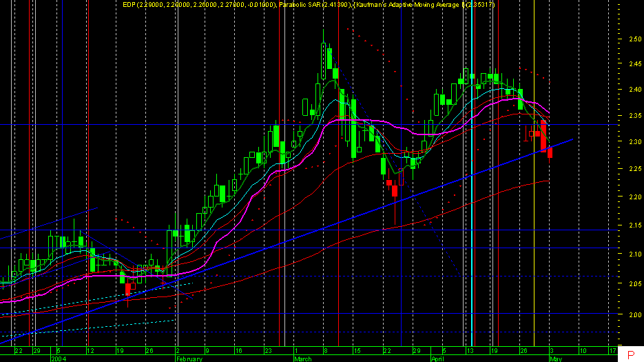Click the 2.40 price axis label
The width and height of the screenshot is (644, 362).
point(635,89)
